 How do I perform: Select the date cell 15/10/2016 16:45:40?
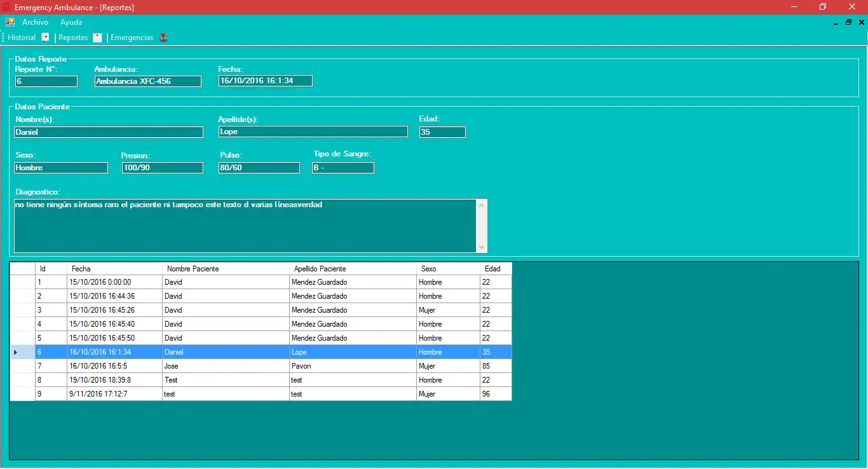click(114, 324)
